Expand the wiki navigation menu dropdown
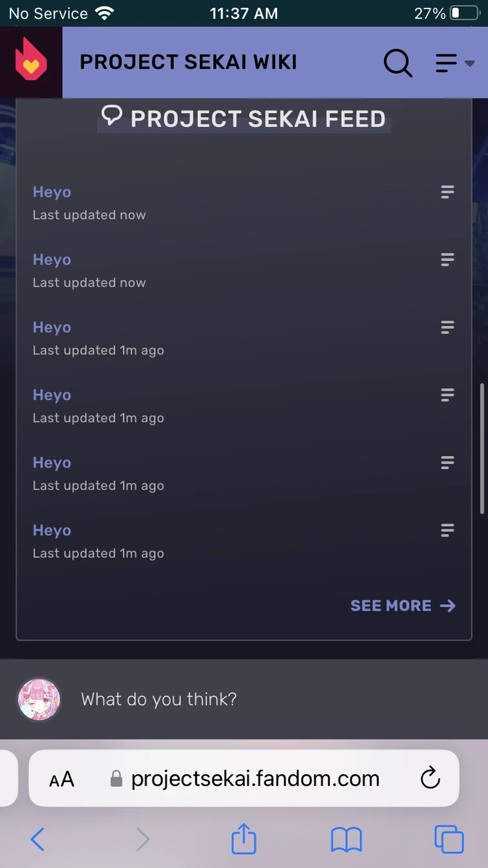 tap(455, 63)
